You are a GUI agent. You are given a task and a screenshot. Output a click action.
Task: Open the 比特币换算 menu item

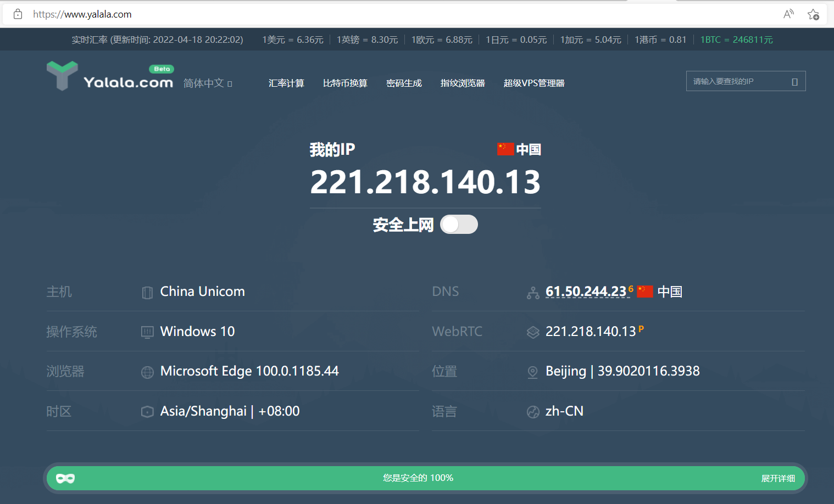(x=345, y=83)
